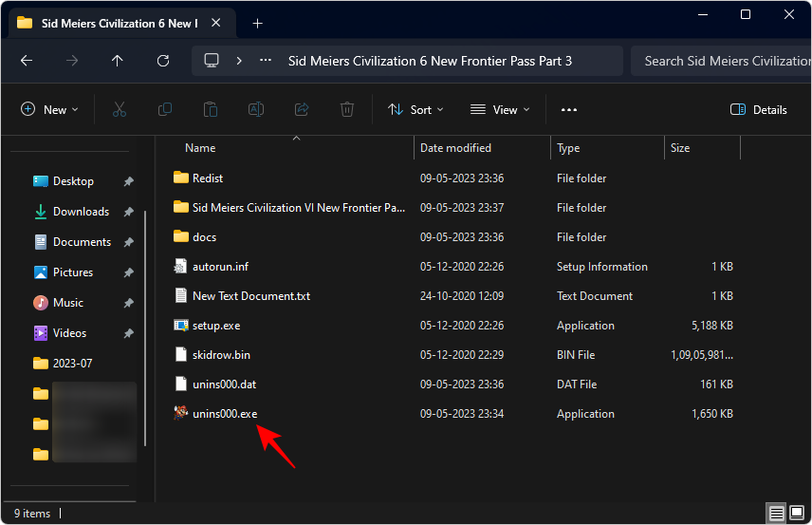The width and height of the screenshot is (812, 525).
Task: Click the Text Document type cell
Action: click(x=595, y=296)
